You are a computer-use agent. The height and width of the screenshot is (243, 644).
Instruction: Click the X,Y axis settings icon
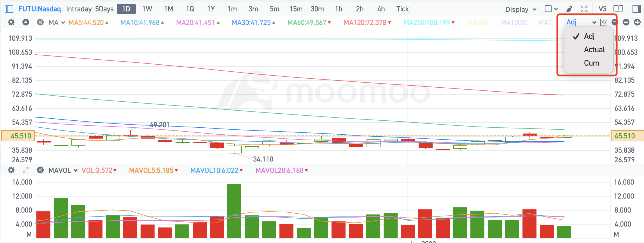[603, 22]
